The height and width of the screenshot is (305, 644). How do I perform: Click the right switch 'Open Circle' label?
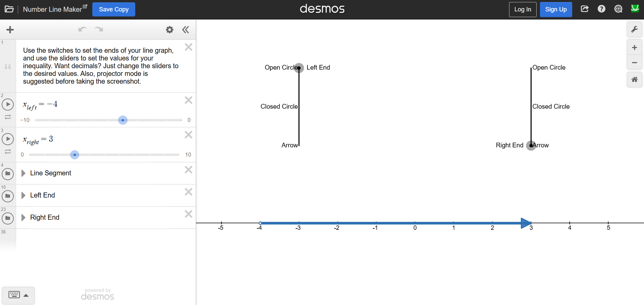coord(549,68)
